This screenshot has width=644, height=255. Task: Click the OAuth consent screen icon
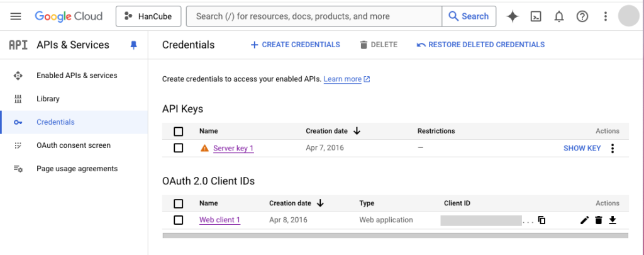[x=18, y=145]
